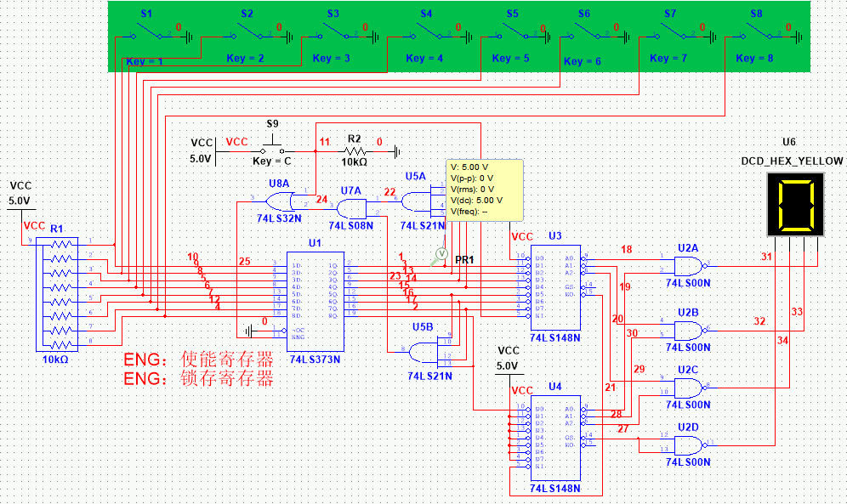
Task: Click the 'Key = 8' label
Action: (754, 59)
